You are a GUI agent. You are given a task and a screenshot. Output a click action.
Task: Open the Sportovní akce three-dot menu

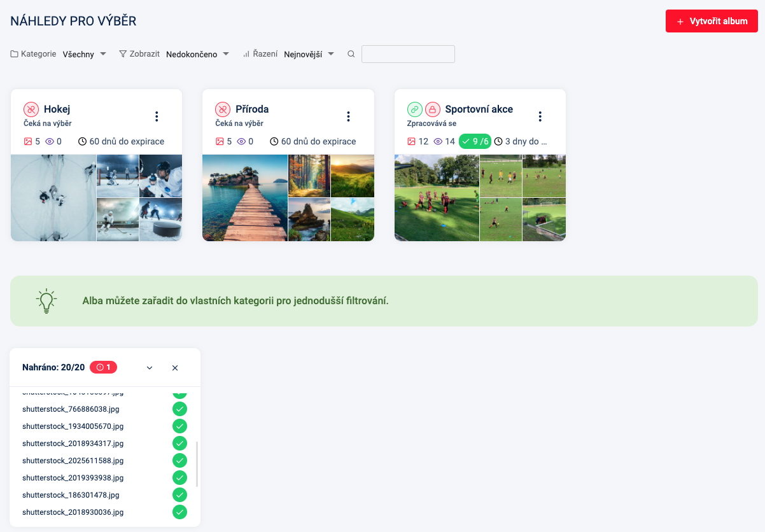540,116
